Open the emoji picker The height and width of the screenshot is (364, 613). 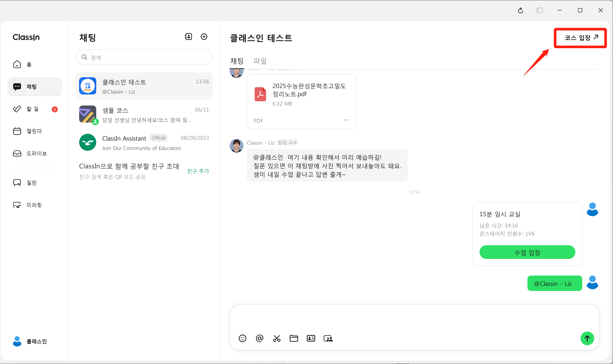pyautogui.click(x=242, y=339)
